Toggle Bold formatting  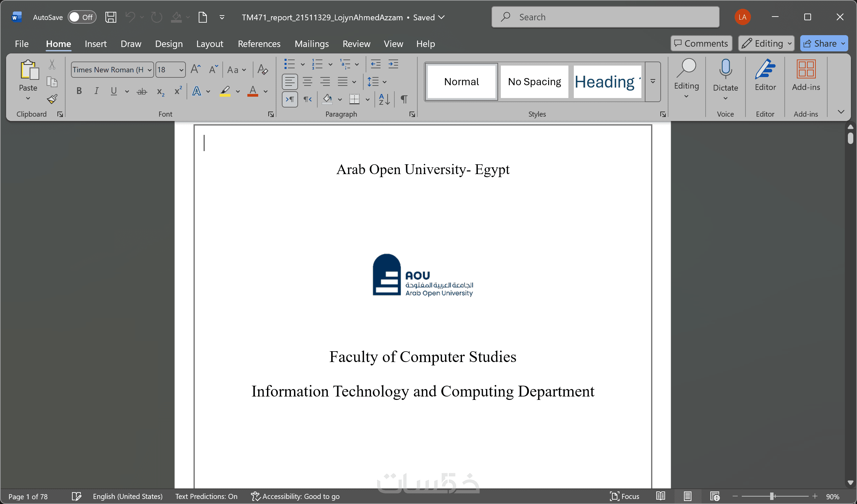point(79,91)
